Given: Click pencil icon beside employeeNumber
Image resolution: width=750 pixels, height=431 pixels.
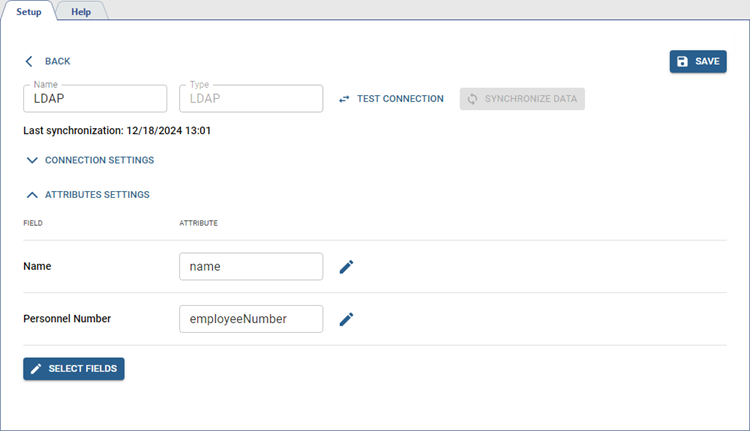Looking at the screenshot, I should 346,319.
